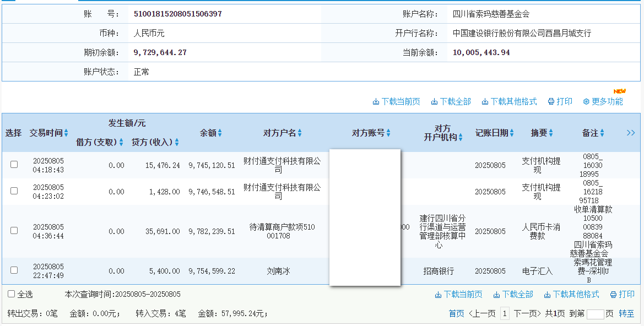
Task: Click 招商银行 institution cell
Action: click(439, 271)
